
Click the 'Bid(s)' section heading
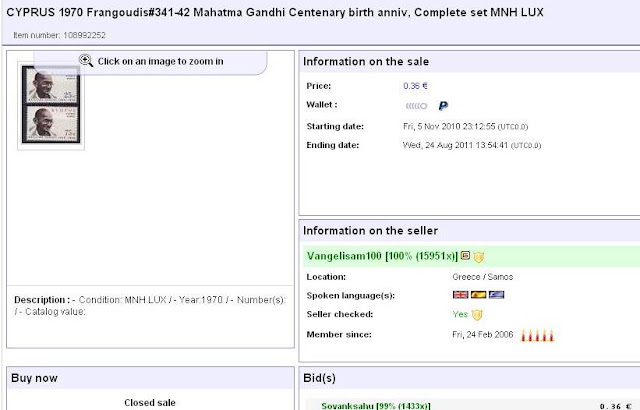pos(319,378)
